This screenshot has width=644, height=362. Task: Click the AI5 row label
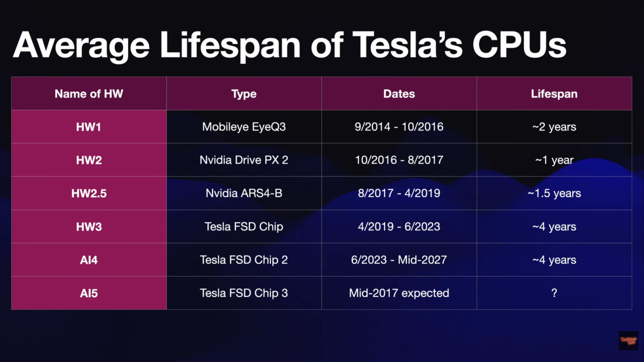point(89,293)
